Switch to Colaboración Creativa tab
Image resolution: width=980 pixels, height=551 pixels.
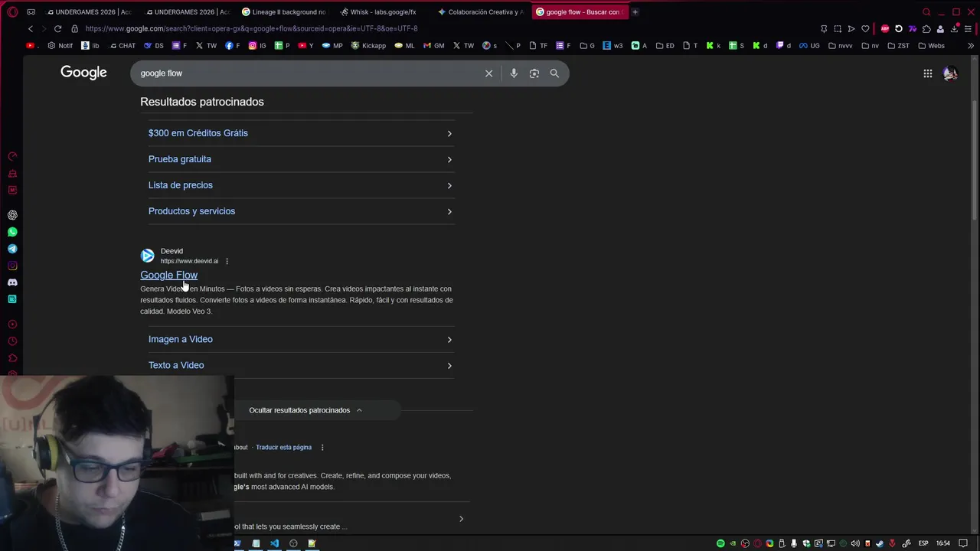pyautogui.click(x=481, y=11)
